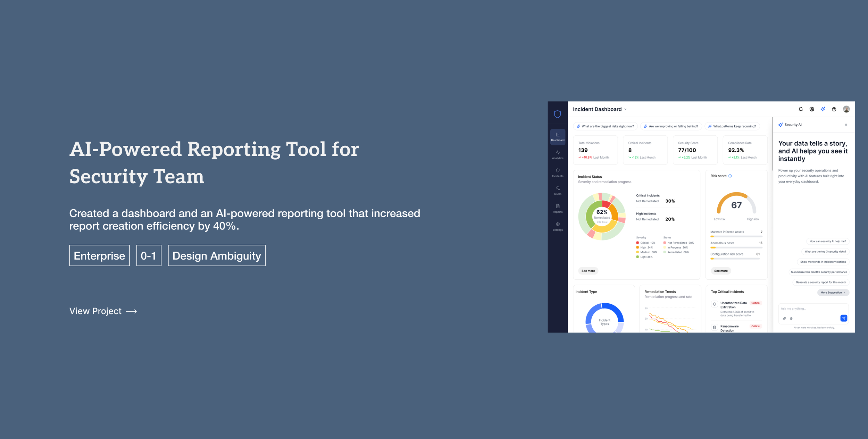Open user profile avatar menu

(x=846, y=109)
